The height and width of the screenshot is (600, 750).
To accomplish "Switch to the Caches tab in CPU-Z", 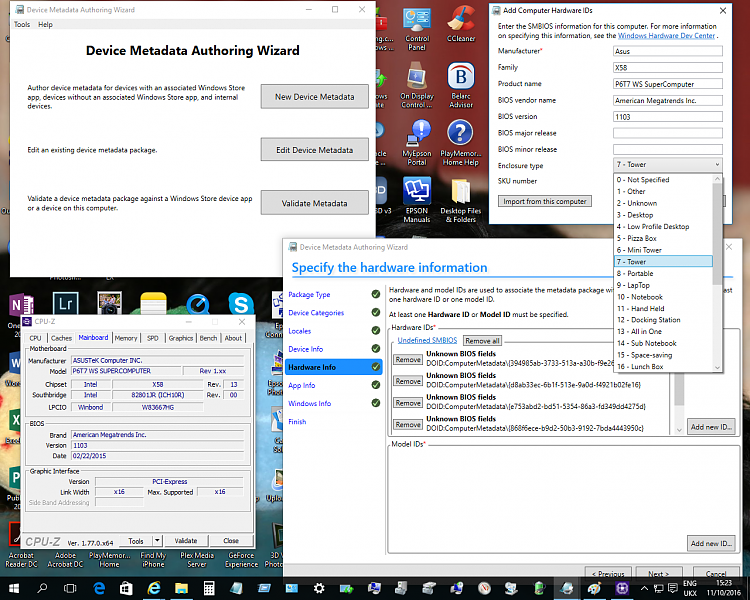I will tap(61, 338).
